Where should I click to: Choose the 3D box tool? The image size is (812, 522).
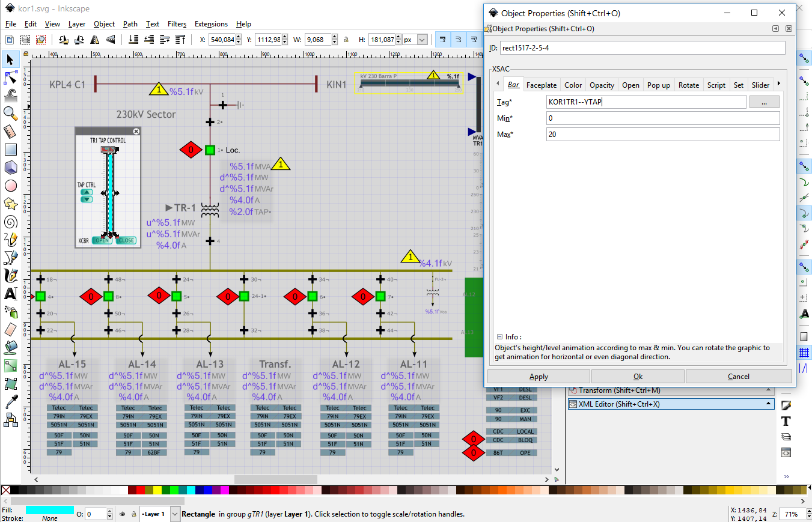point(10,168)
